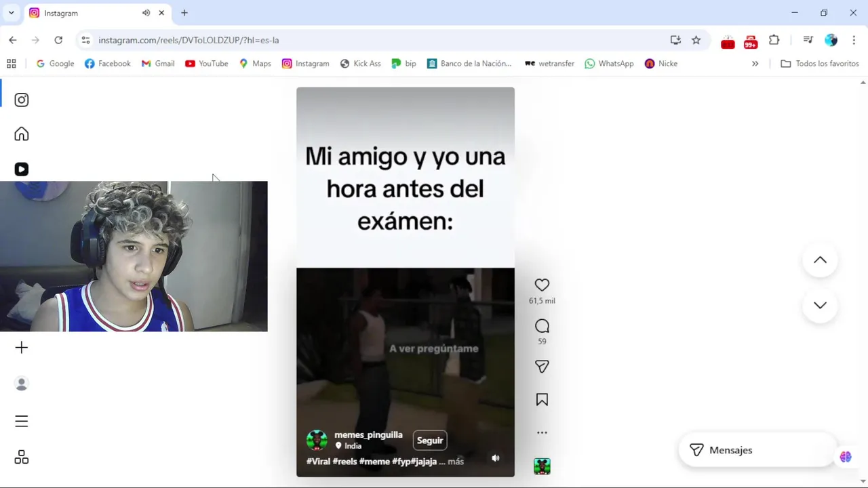Open Banco de la Nación bookmark
Image resolution: width=868 pixels, height=488 pixels.
[469, 64]
